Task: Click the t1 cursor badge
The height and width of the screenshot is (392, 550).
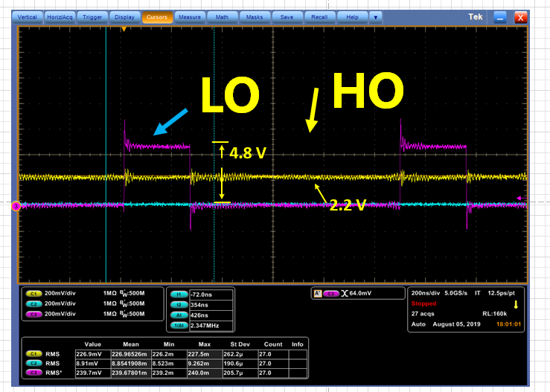Action: click(179, 295)
